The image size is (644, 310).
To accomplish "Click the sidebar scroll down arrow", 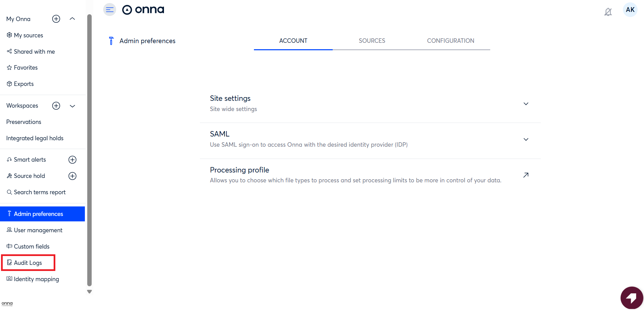I will coord(90,292).
